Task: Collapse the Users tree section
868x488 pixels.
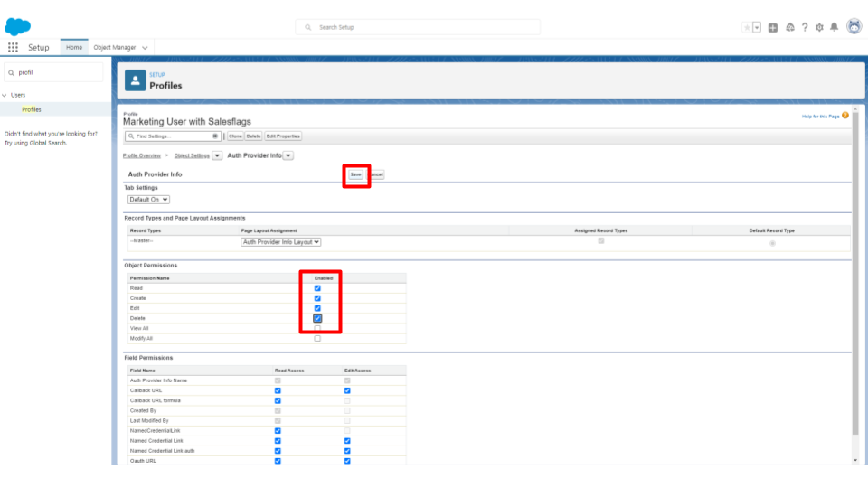Action: coord(5,95)
